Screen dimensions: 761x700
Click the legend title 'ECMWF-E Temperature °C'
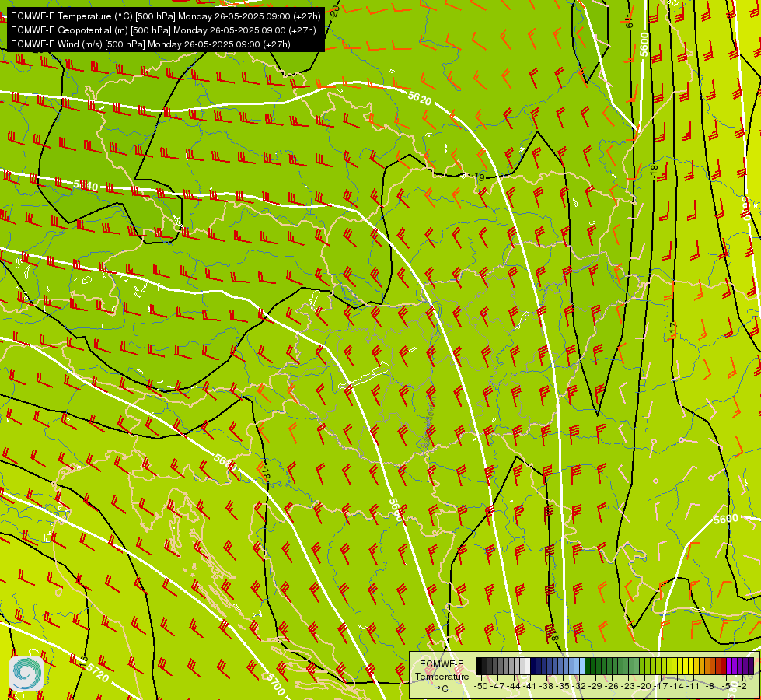pos(442,676)
